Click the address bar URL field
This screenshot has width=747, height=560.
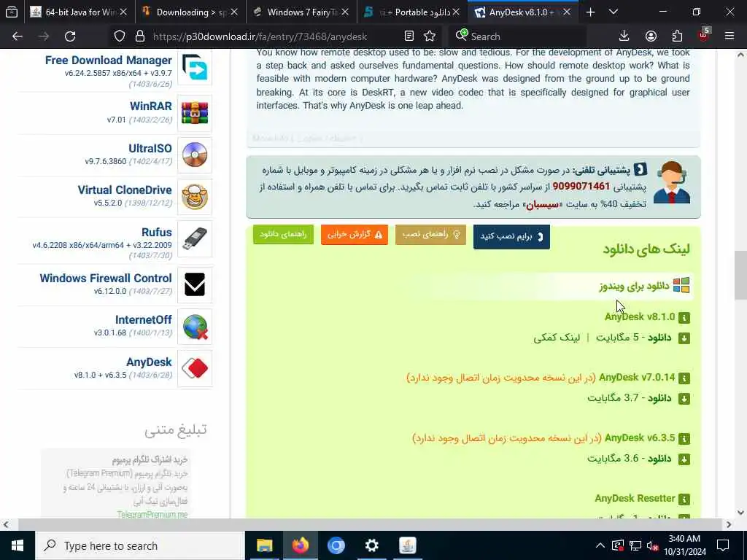coord(260,36)
